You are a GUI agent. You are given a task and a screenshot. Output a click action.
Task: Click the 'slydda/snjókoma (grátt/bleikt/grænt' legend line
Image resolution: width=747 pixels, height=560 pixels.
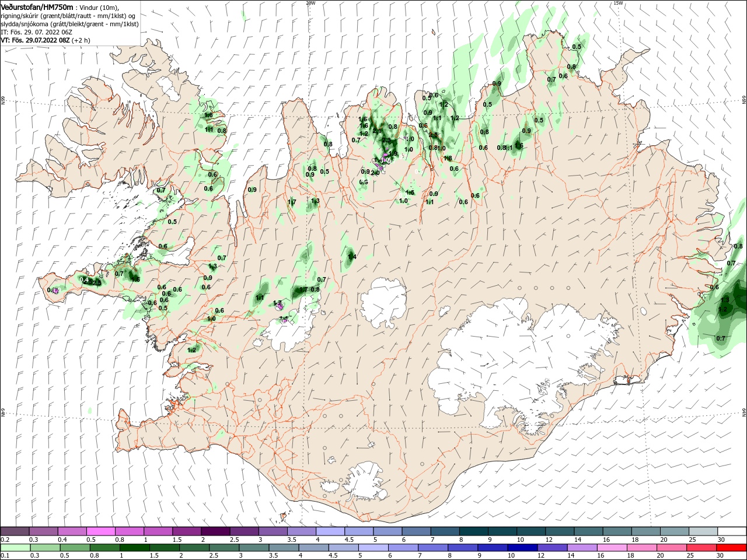tap(69, 24)
